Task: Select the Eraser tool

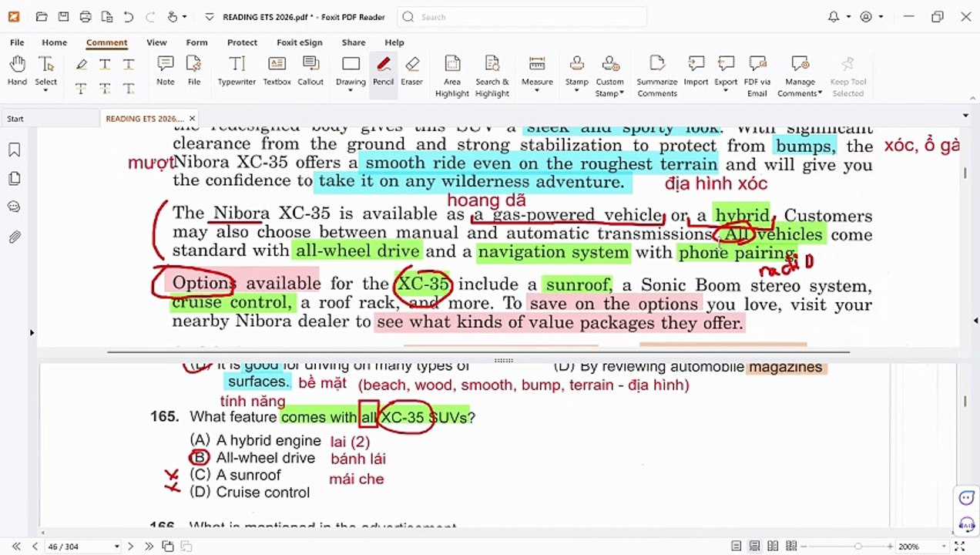Action: pyautogui.click(x=412, y=71)
